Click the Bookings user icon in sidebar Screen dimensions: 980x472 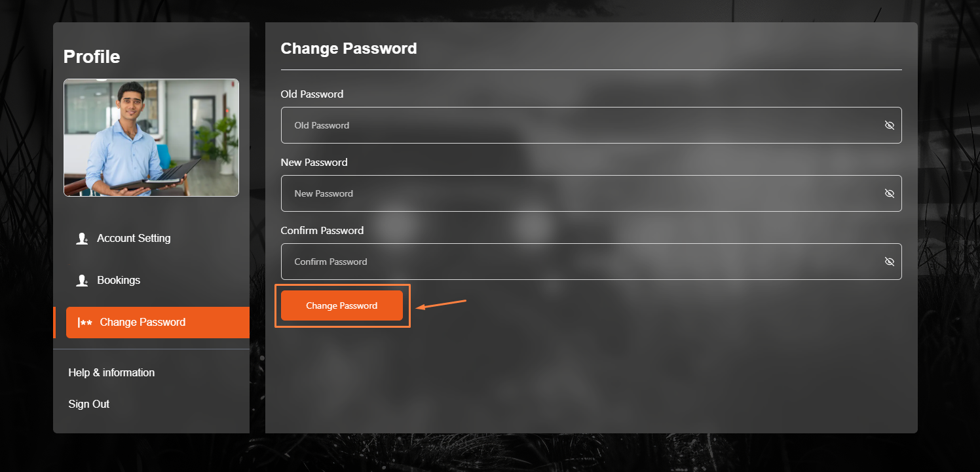coord(83,281)
